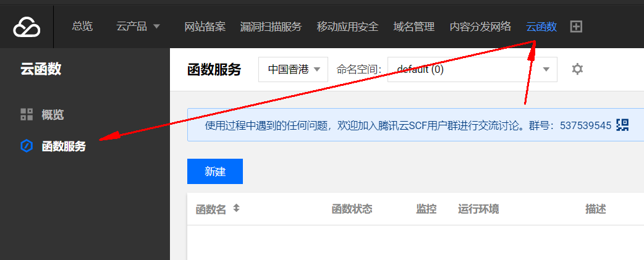Click the QR code icon in the notice banner
Viewport: 644px width, 260px height.
(622, 125)
